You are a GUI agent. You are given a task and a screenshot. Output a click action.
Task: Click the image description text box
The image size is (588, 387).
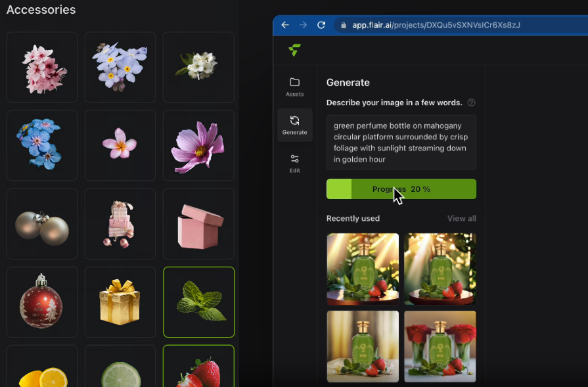click(x=401, y=143)
